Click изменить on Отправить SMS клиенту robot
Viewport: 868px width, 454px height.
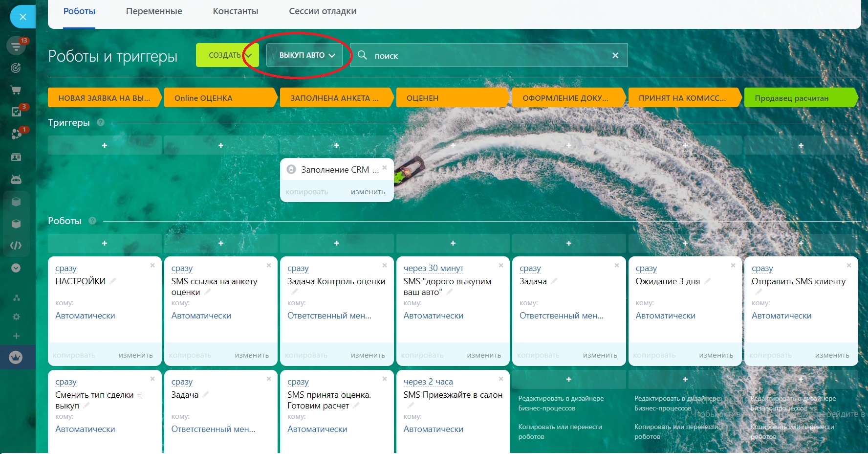[x=832, y=355]
